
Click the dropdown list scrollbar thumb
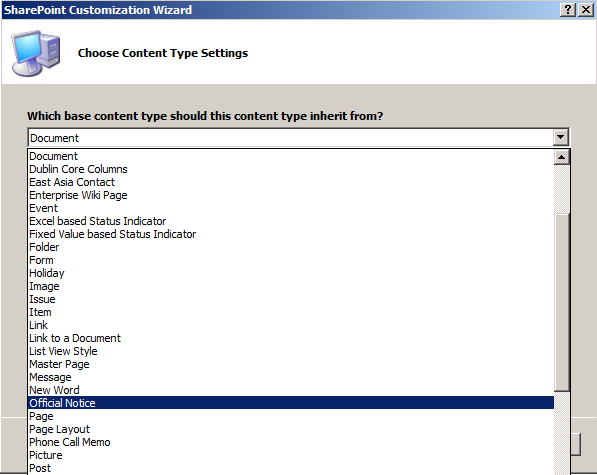pos(562,303)
